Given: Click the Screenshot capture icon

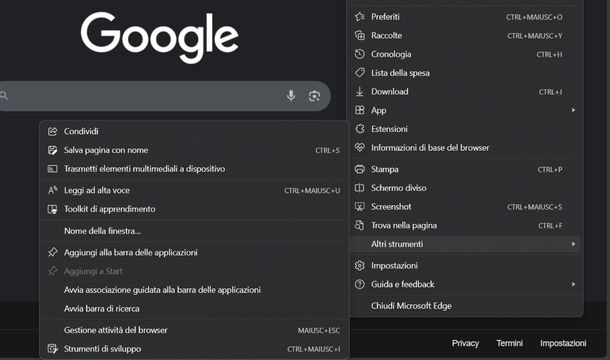Looking at the screenshot, I should click(360, 207).
